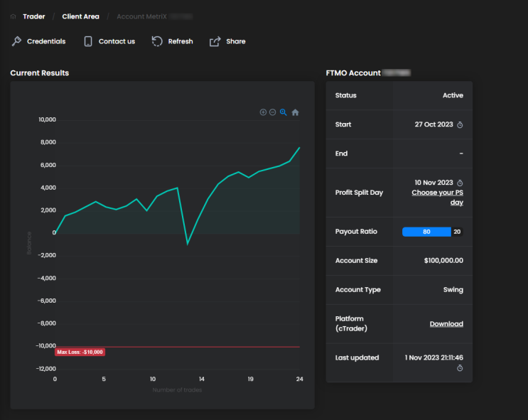Open the Credentials label
The image size is (528, 420).
click(x=46, y=41)
